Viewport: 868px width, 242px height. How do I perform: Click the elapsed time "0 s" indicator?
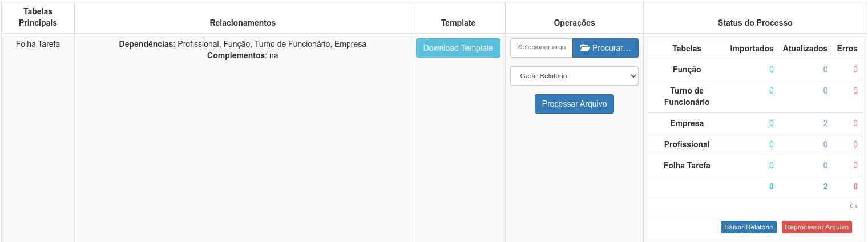pyautogui.click(x=853, y=205)
